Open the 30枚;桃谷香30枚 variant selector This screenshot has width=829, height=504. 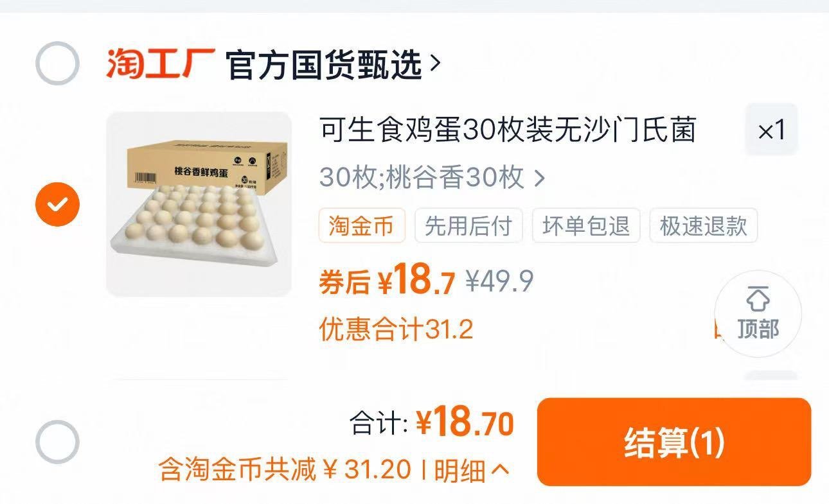tap(432, 177)
